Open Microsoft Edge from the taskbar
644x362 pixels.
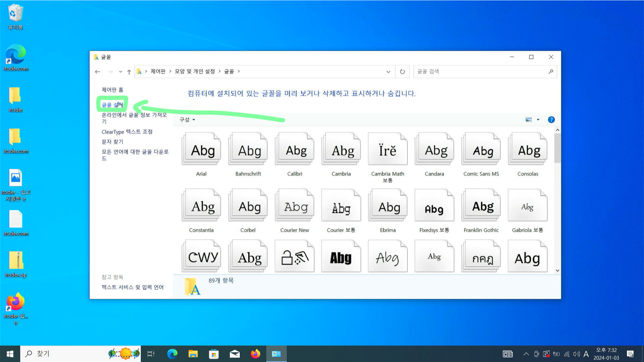pos(172,354)
